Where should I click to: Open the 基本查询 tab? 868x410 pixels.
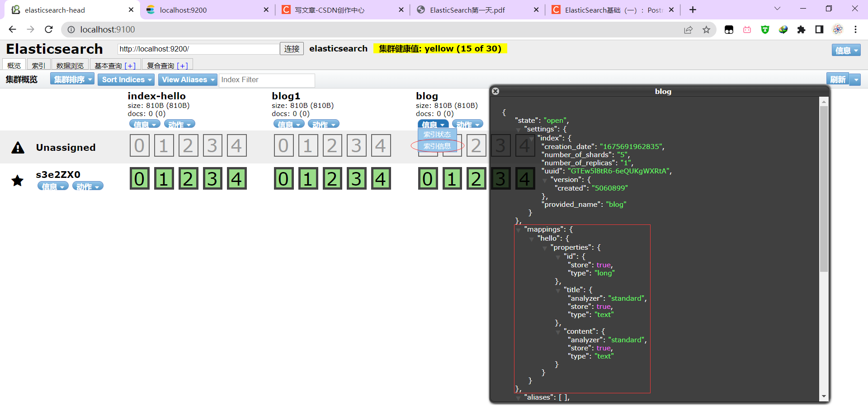115,65
